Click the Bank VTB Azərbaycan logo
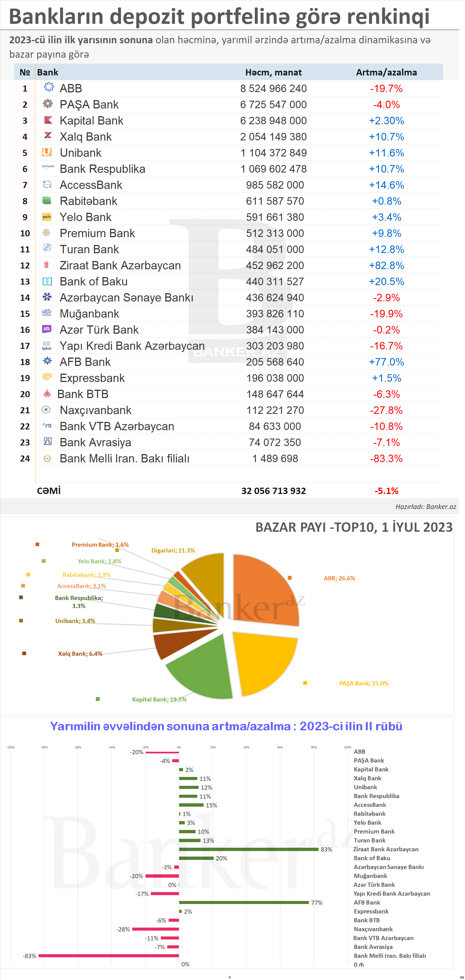The height and width of the screenshot is (980, 465). point(47,426)
